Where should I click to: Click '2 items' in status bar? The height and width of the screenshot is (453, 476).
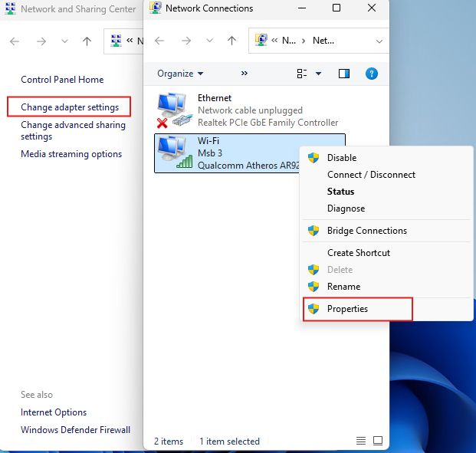pos(169,442)
